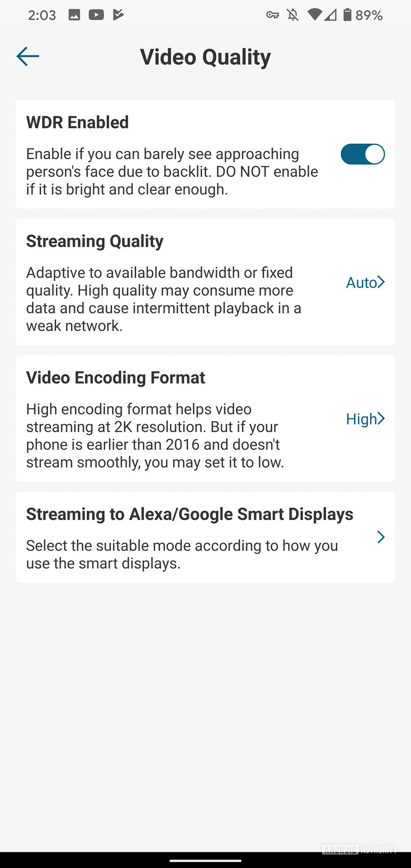Viewport: 411px width, 868px height.
Task: Tap the VPN key status icon
Action: pos(272,15)
